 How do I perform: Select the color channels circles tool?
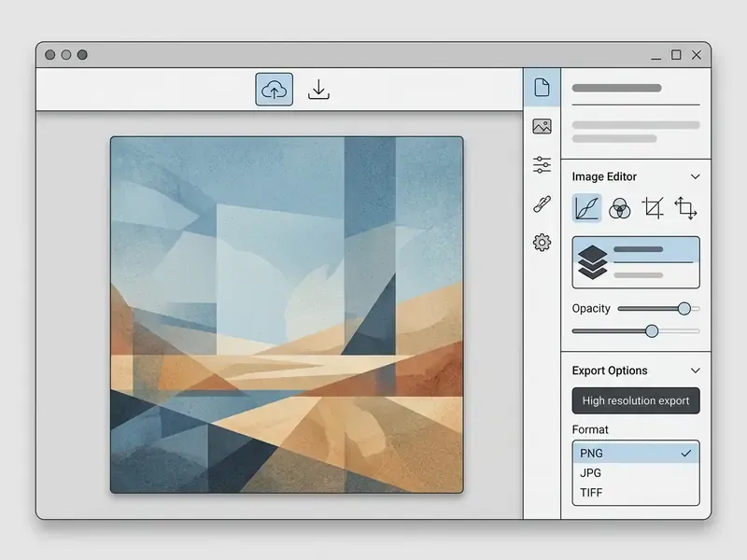tap(620, 208)
